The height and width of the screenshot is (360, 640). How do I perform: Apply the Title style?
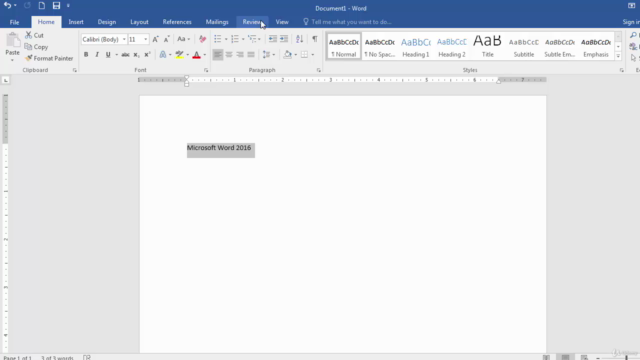[487, 46]
